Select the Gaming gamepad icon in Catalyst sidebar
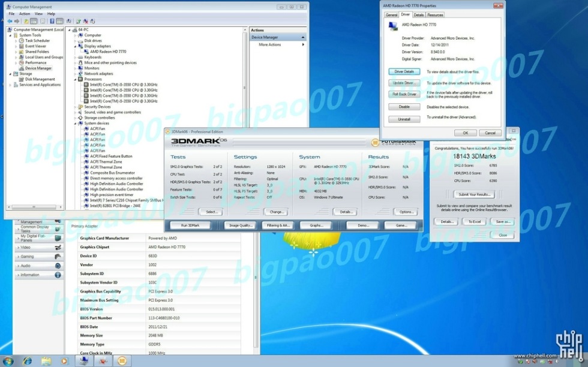The width and height of the screenshot is (588, 367). pyautogui.click(x=59, y=256)
